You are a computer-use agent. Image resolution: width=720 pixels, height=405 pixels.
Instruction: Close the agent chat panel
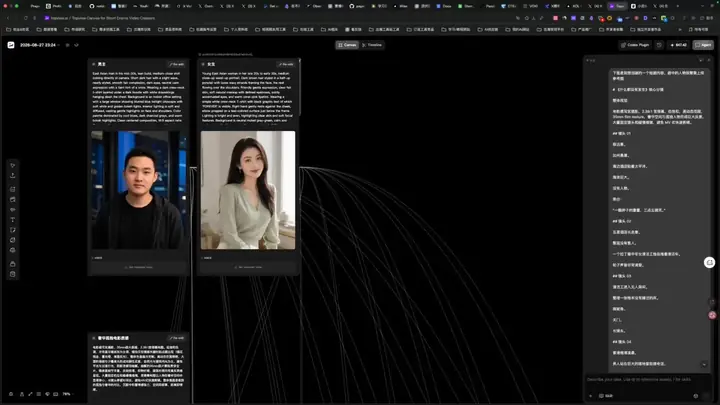[x=709, y=60]
